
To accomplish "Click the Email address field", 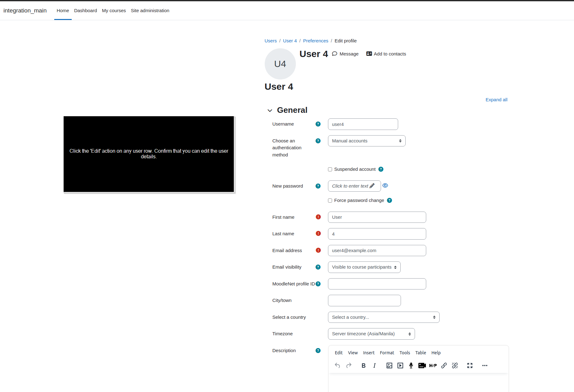I will 377,251.
